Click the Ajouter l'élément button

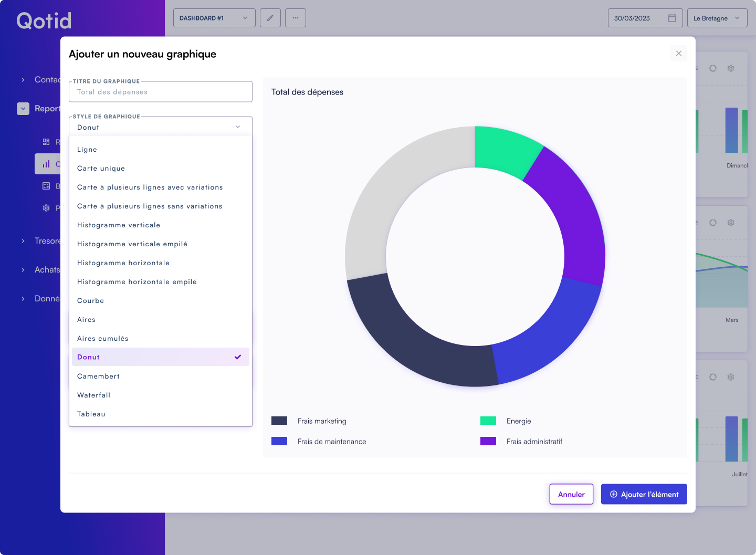coord(644,494)
